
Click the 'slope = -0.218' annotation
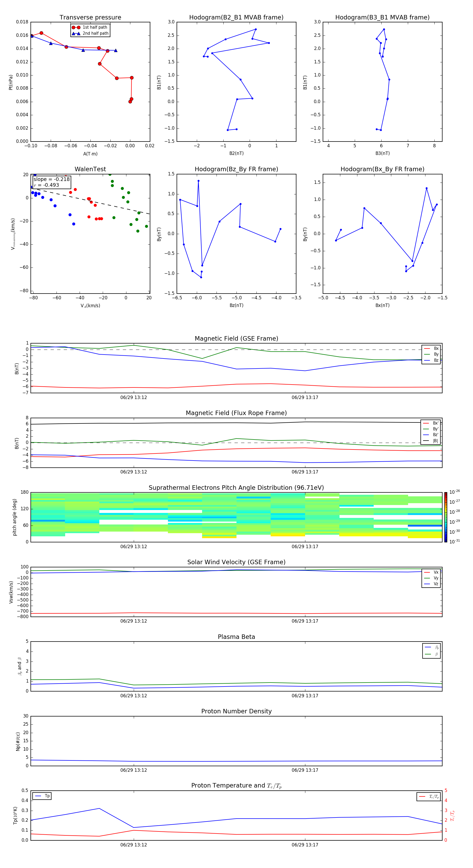tap(52, 179)
